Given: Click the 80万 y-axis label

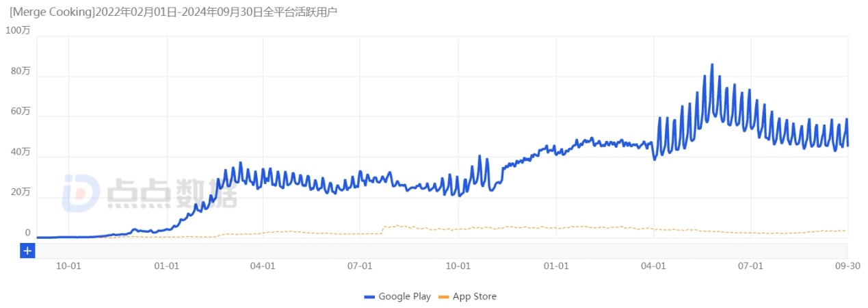Looking at the screenshot, I should pos(20,71).
